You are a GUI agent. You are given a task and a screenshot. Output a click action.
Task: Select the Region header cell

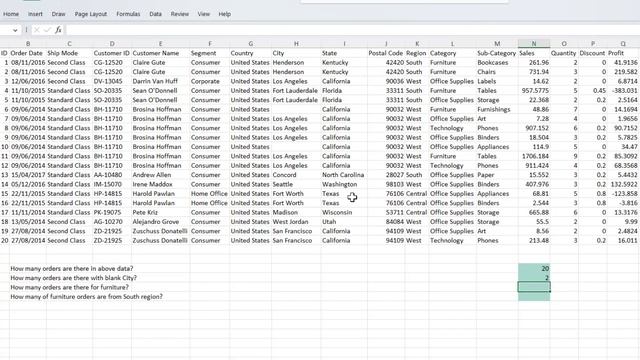pos(416,53)
